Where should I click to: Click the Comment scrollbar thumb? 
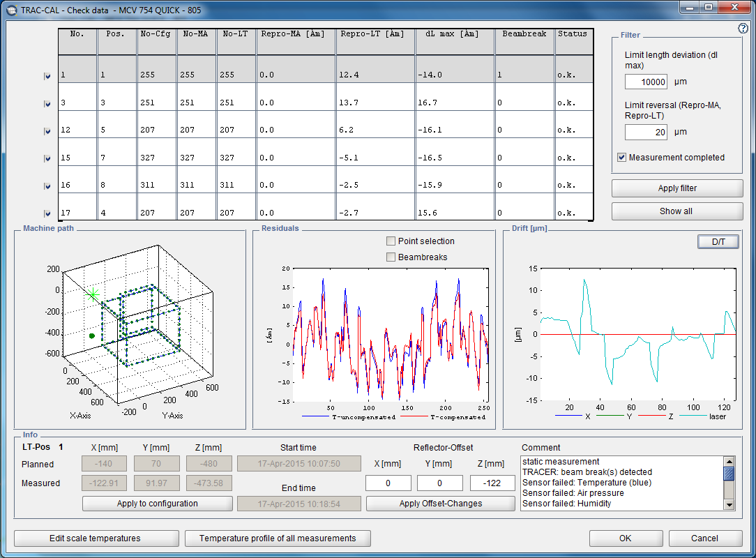[x=729, y=474]
